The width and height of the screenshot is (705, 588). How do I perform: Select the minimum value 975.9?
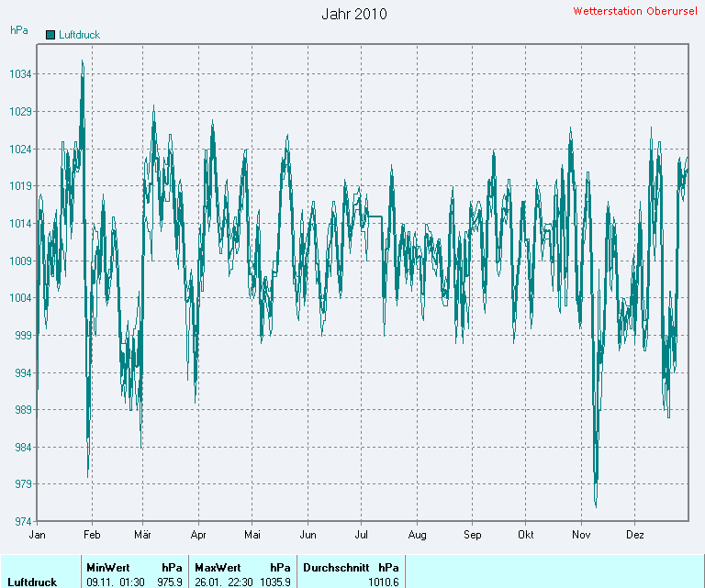tap(170, 582)
